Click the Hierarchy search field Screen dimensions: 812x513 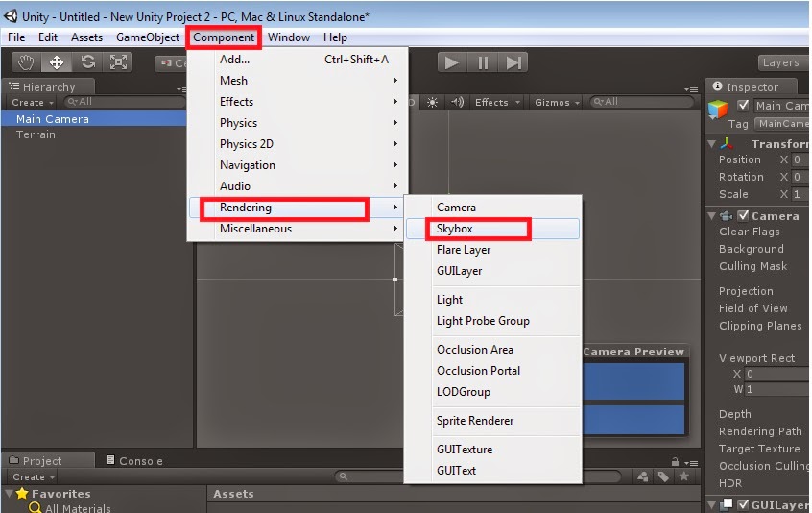coord(124,102)
